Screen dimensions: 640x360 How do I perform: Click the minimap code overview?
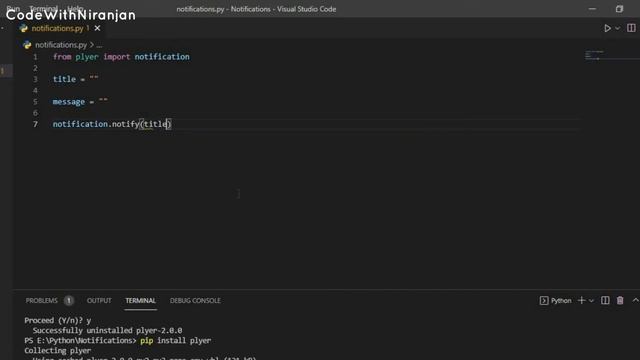(x=611, y=55)
